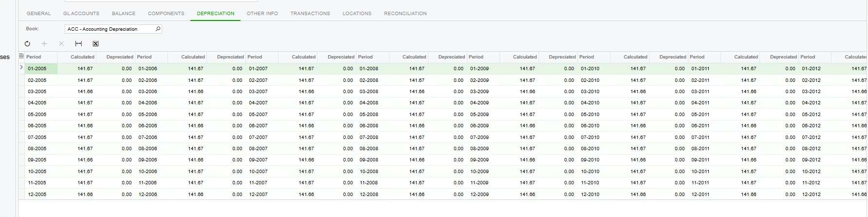The image size is (868, 217).
Task: Click the arrow marker on the 01-2005 row
Action: click(21, 68)
